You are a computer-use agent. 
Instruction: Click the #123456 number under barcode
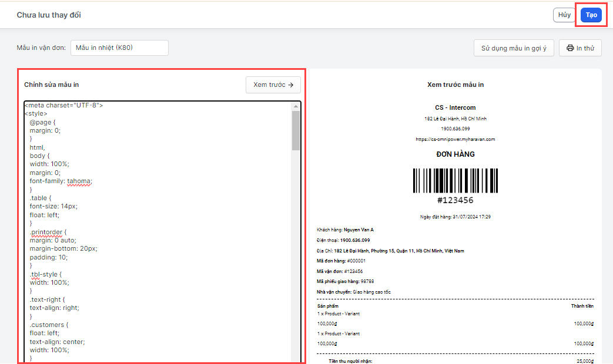[455, 200]
